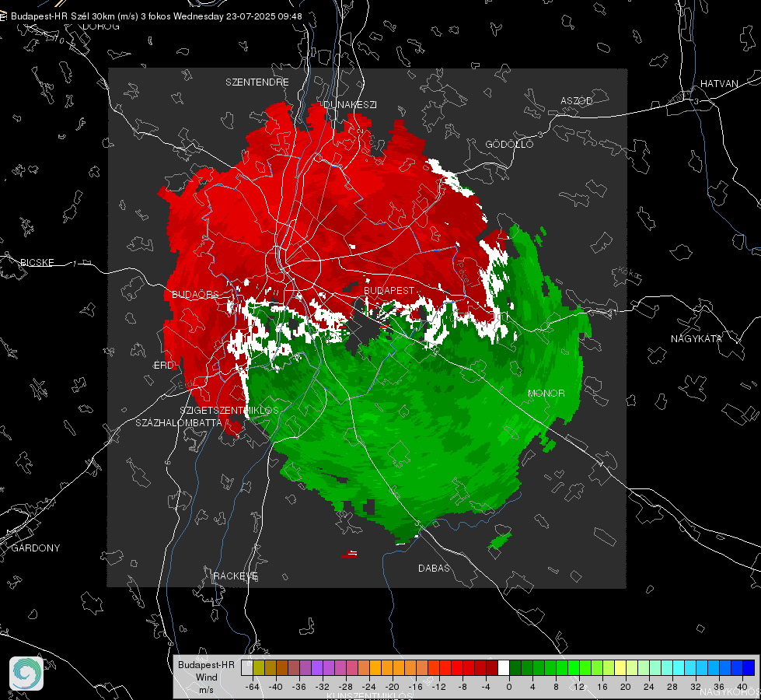Screen dimensions: 761x700
Task: Click the DABAS town label
Action: [x=434, y=568]
